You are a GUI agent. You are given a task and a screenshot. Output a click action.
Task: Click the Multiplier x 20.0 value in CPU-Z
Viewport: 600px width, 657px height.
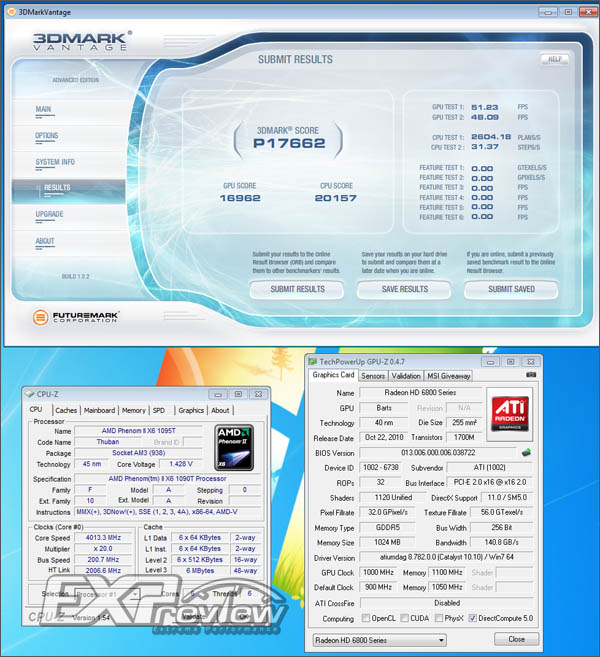click(x=103, y=548)
